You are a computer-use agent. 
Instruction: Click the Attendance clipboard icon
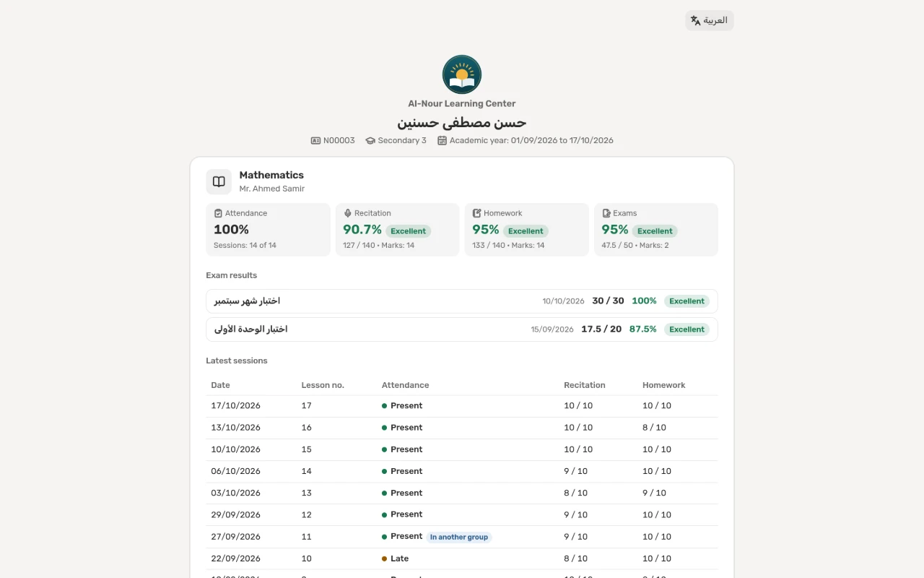[218, 213]
